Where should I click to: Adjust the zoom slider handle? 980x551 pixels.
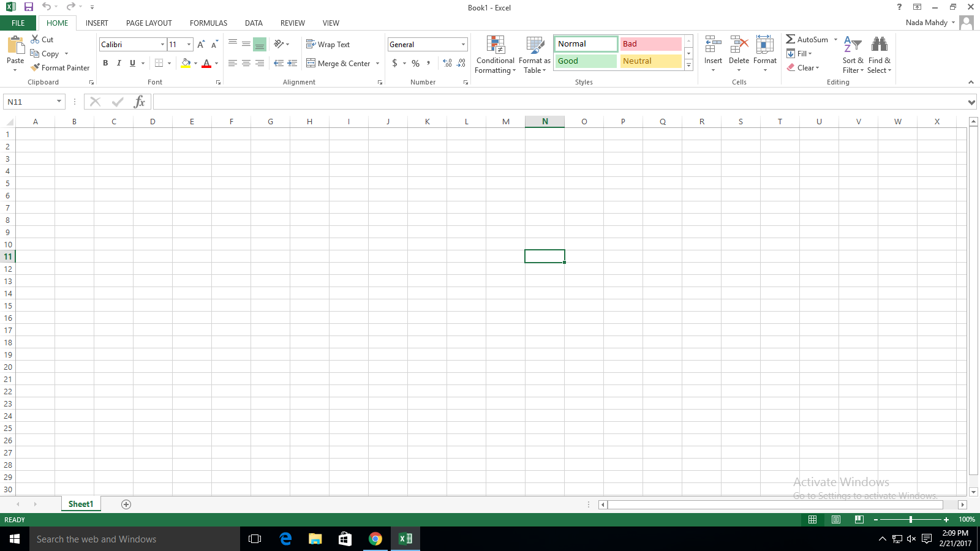(911, 520)
